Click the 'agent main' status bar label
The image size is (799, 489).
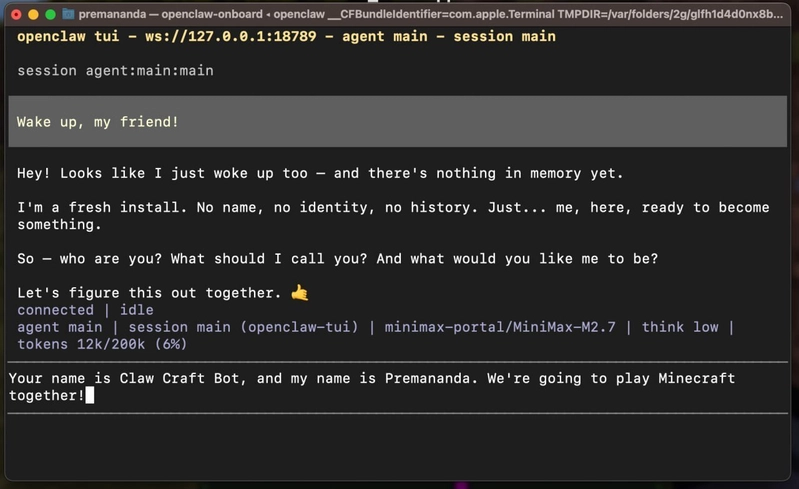[60, 327]
